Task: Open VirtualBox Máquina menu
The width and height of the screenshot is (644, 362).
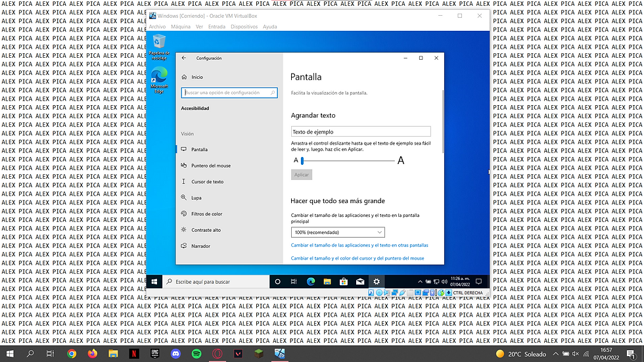Action: 181,27
